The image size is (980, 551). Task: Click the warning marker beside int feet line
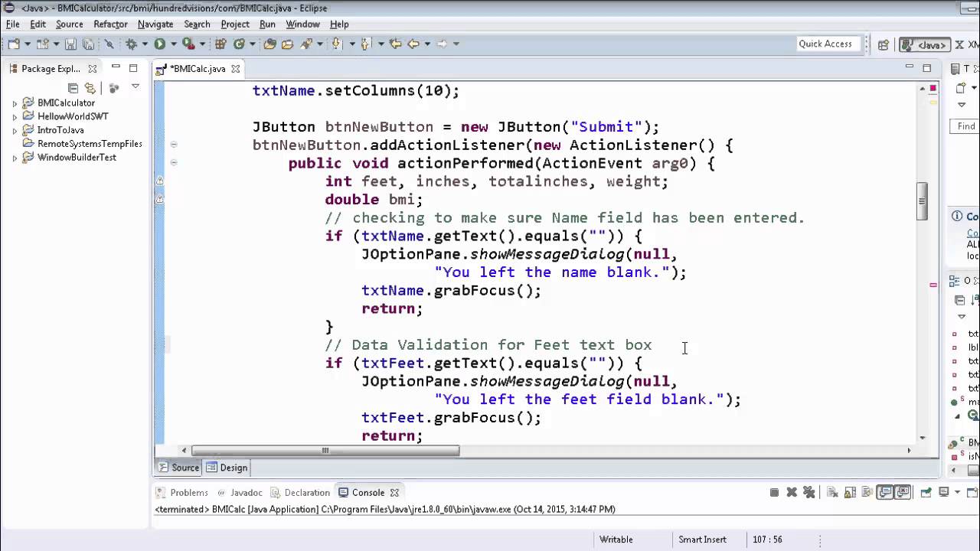[160, 181]
